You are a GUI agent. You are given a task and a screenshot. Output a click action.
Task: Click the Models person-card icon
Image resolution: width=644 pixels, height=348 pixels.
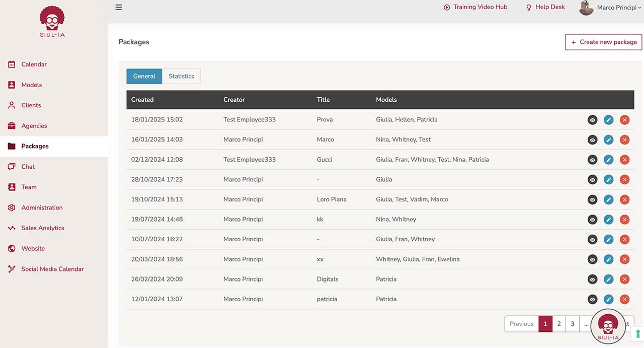click(12, 85)
